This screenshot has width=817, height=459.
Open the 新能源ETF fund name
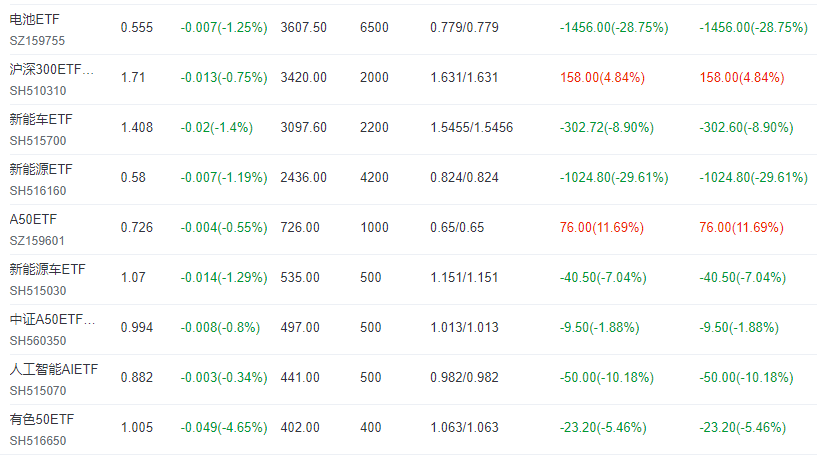[41, 169]
